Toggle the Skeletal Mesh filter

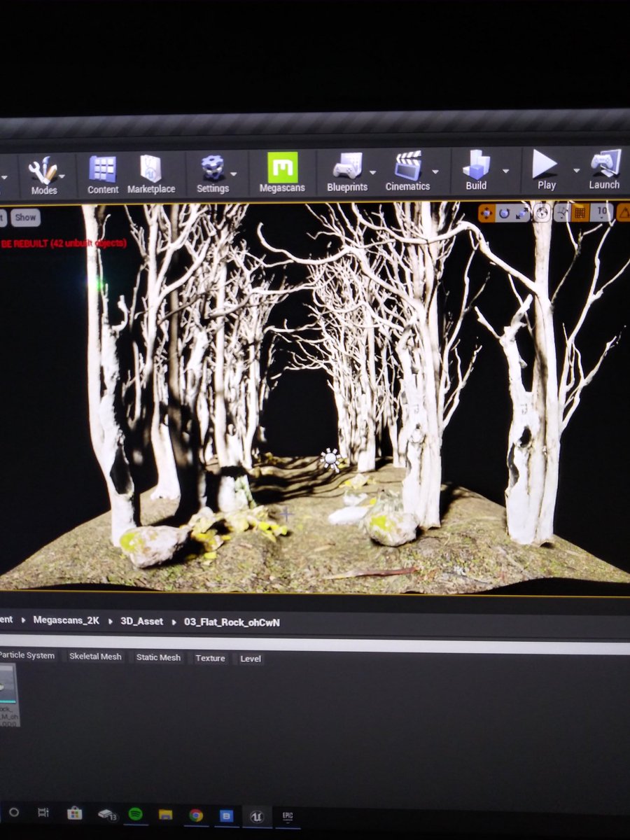coord(95,657)
